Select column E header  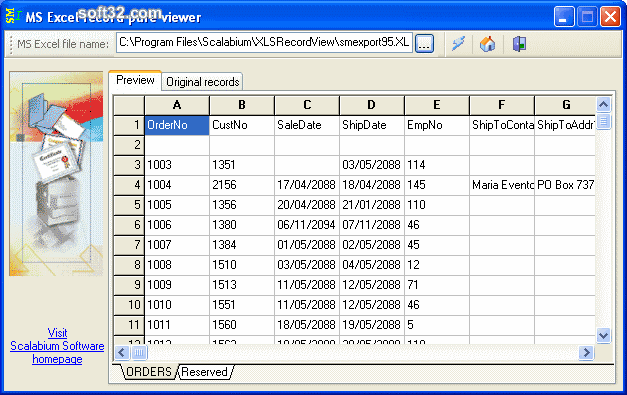pos(437,105)
